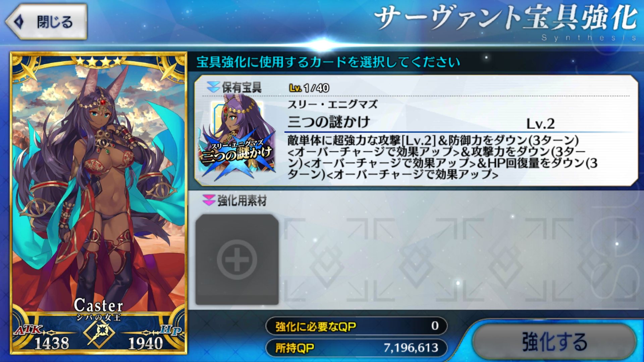Tap the 強化する enhance button
644x362 pixels.
tap(554, 342)
